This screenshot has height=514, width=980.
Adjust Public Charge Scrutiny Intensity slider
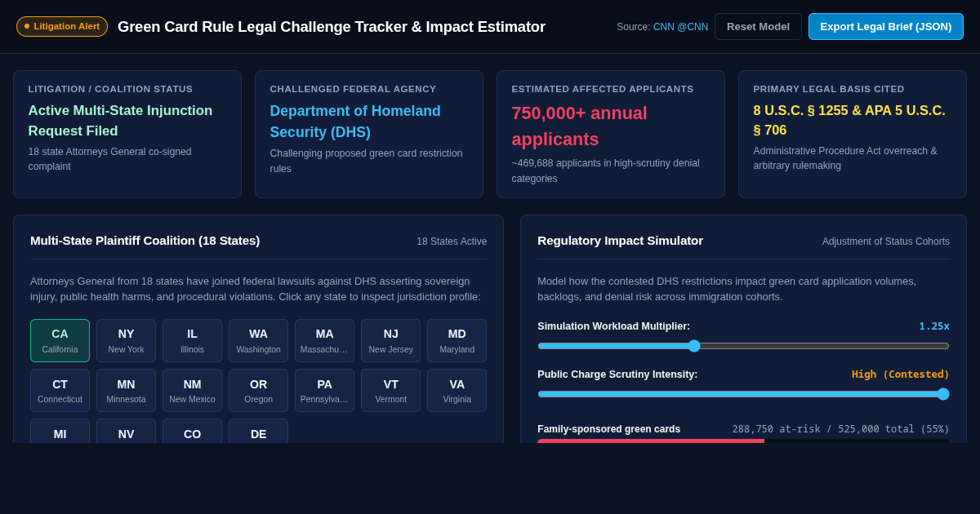(x=743, y=394)
